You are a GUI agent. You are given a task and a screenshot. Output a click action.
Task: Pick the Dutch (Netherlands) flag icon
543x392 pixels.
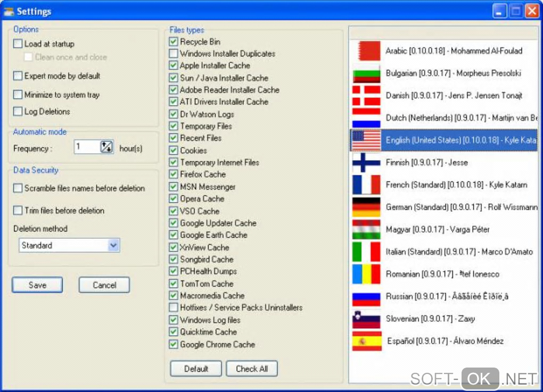tap(366, 118)
